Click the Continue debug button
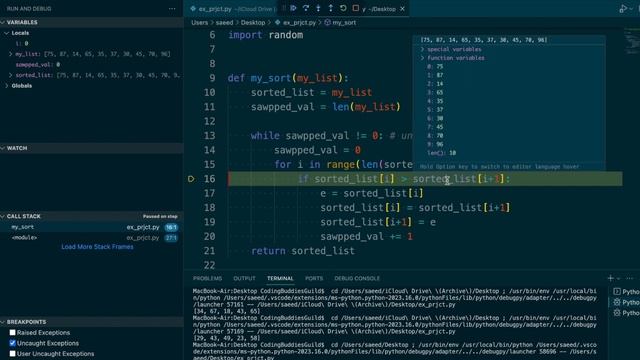The width and height of the screenshot is (640, 360). pos(293,8)
